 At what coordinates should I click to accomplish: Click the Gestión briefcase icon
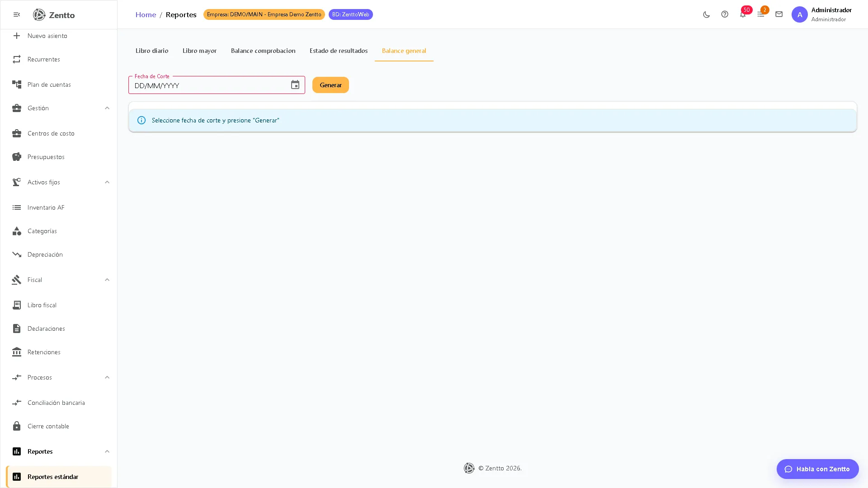[x=17, y=108]
